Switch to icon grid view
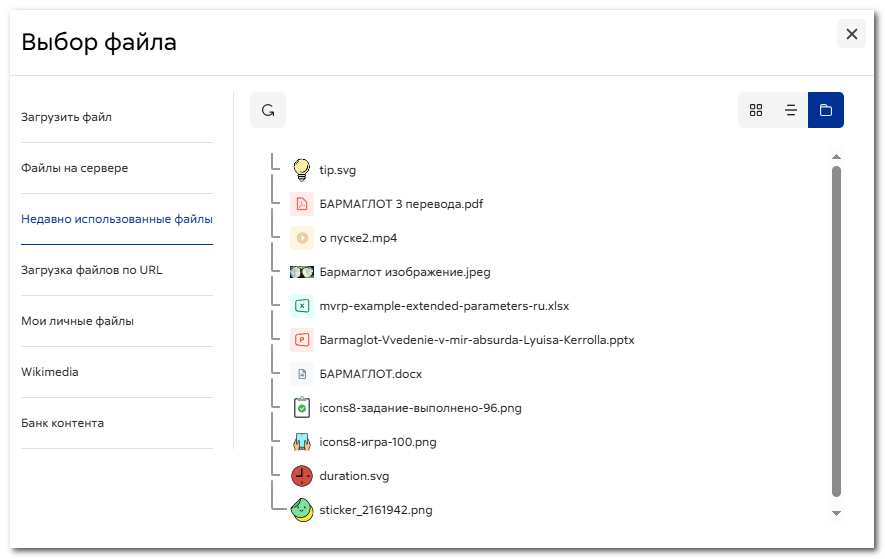 coord(756,110)
